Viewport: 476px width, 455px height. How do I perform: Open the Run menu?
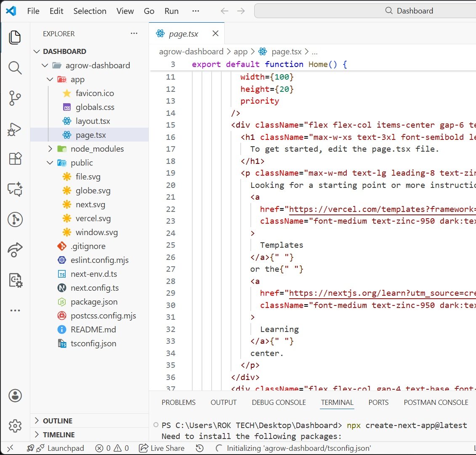pyautogui.click(x=172, y=11)
